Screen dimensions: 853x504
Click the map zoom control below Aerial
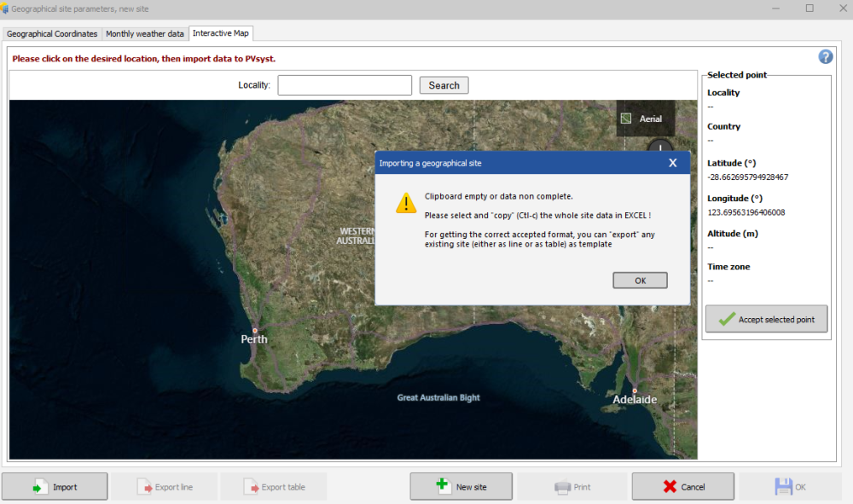click(x=661, y=147)
